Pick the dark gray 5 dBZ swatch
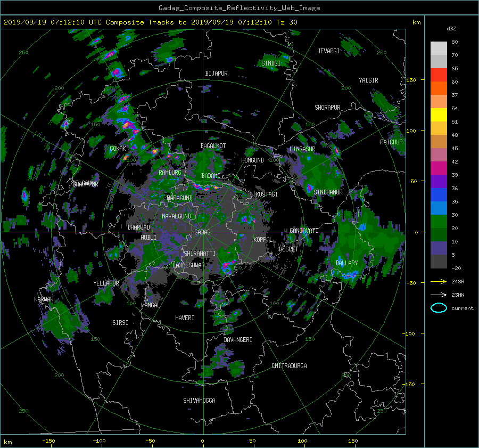Image resolution: width=479 pixels, height=448 pixels. pos(439,261)
